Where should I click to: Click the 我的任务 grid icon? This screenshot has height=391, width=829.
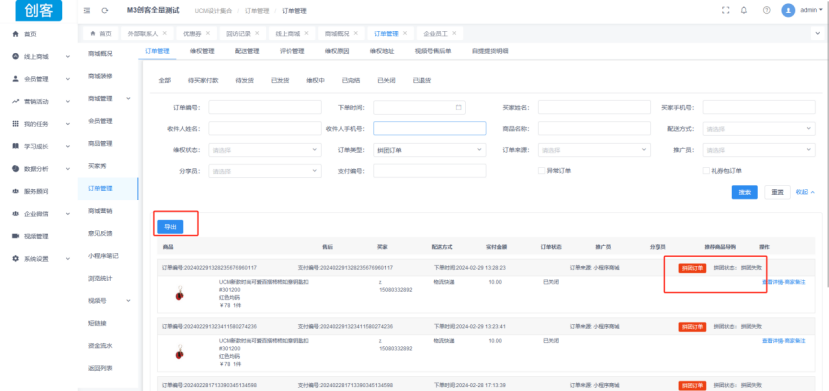(x=15, y=124)
